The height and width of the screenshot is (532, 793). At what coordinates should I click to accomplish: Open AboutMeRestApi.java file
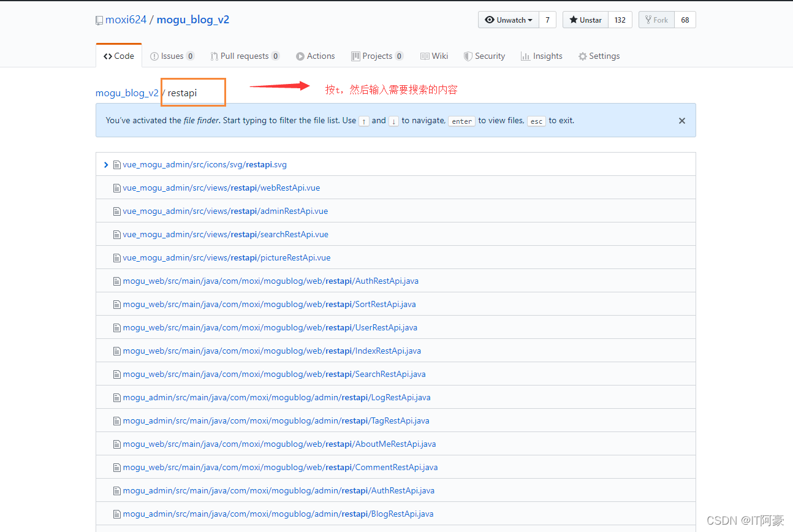pyautogui.click(x=279, y=444)
